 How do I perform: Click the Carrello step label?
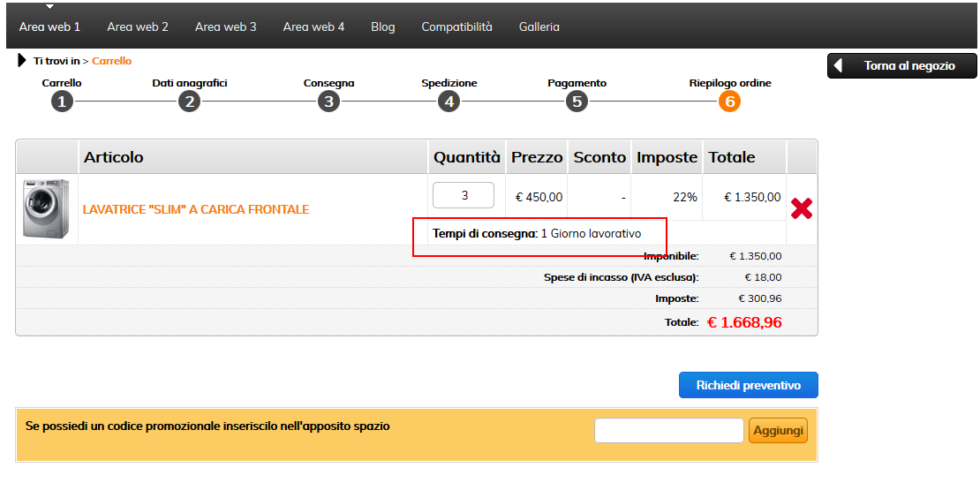62,83
